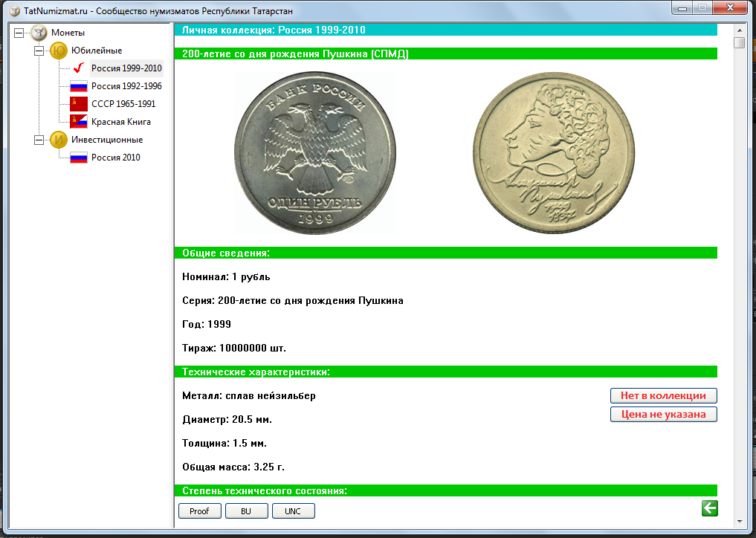Screen dimensions: 756x538
Task: Click the Год: 1999 line
Action: [207, 324]
